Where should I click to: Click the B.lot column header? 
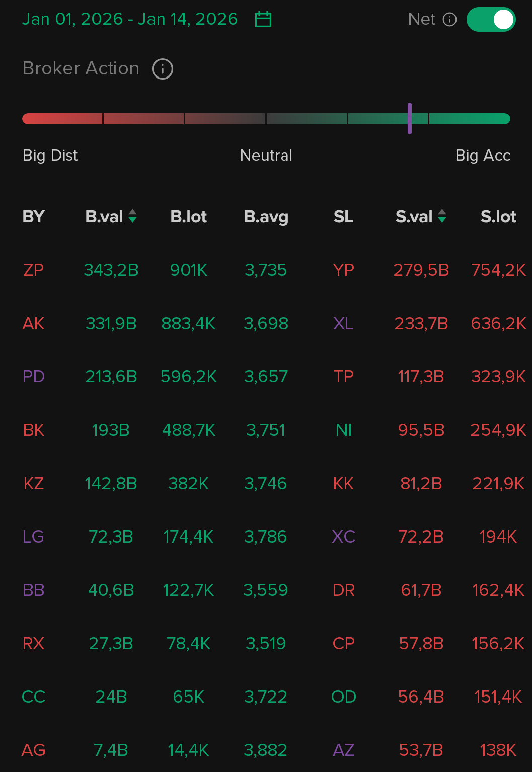(189, 217)
